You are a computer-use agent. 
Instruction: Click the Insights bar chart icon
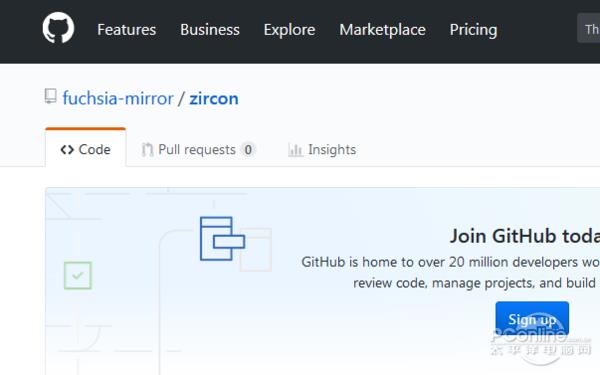click(x=295, y=150)
